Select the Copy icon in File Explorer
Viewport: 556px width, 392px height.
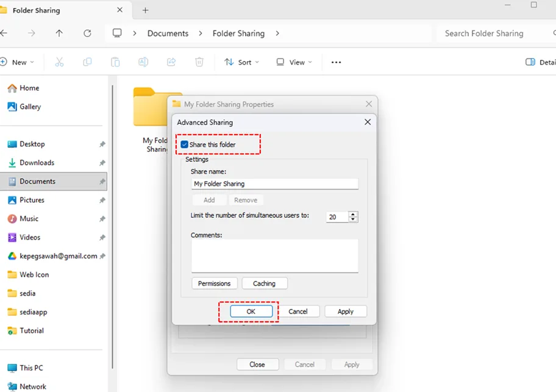87,62
